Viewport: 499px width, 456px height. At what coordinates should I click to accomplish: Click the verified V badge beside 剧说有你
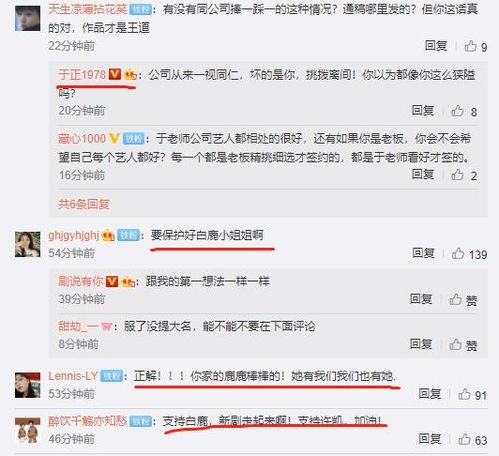pyautogui.click(x=112, y=282)
